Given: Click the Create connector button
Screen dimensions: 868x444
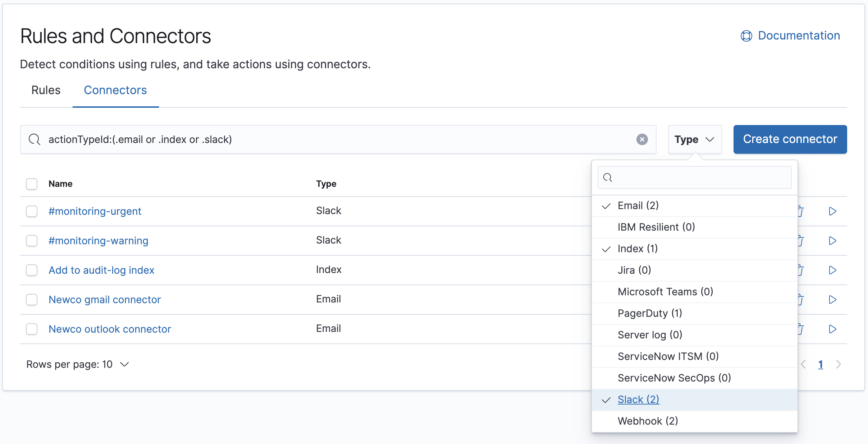Looking at the screenshot, I should coord(790,139).
